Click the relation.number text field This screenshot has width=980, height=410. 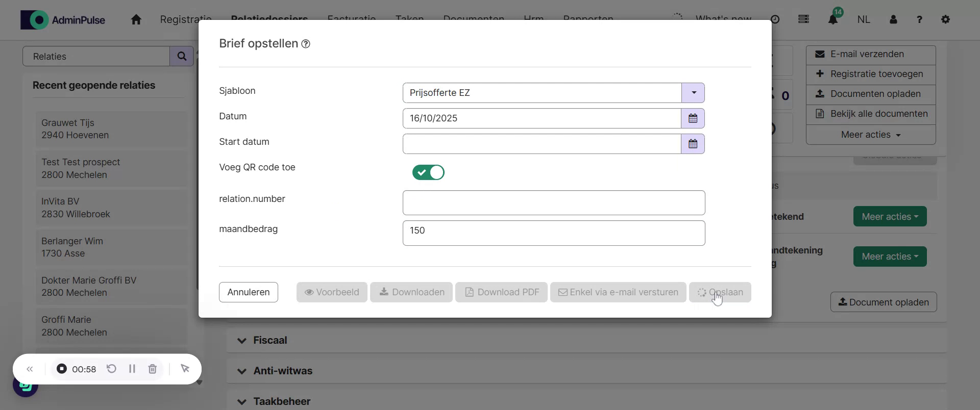tap(554, 203)
